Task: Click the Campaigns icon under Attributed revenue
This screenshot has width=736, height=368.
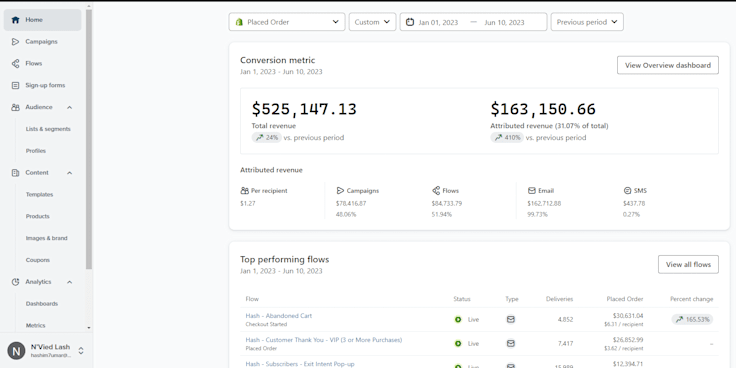Action: (340, 191)
